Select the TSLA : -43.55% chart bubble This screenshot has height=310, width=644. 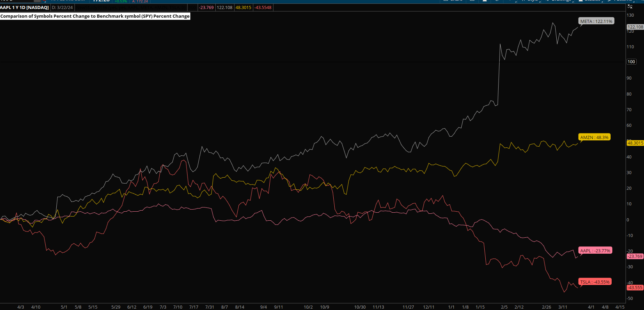coord(595,282)
